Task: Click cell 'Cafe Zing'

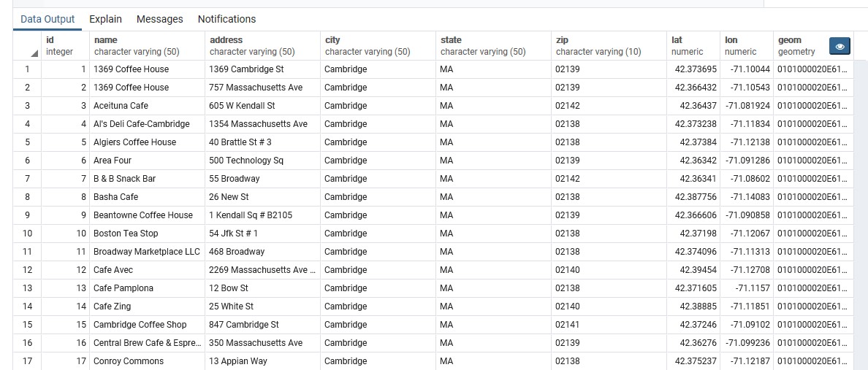Action: point(147,307)
